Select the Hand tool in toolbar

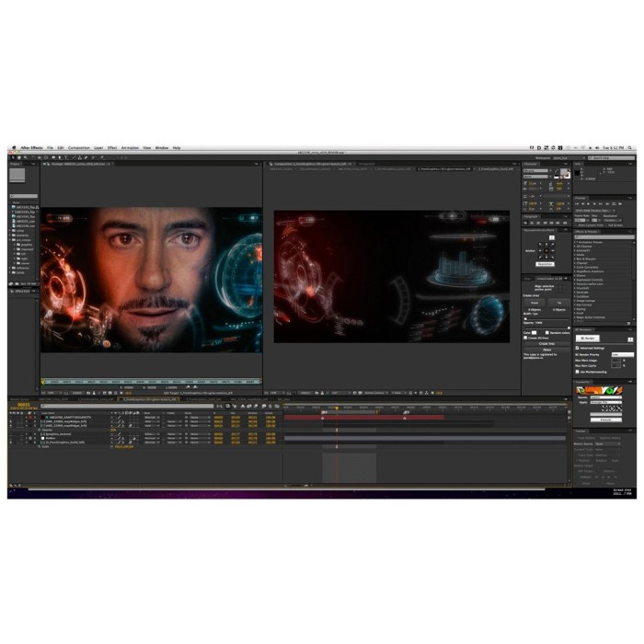coord(19,157)
